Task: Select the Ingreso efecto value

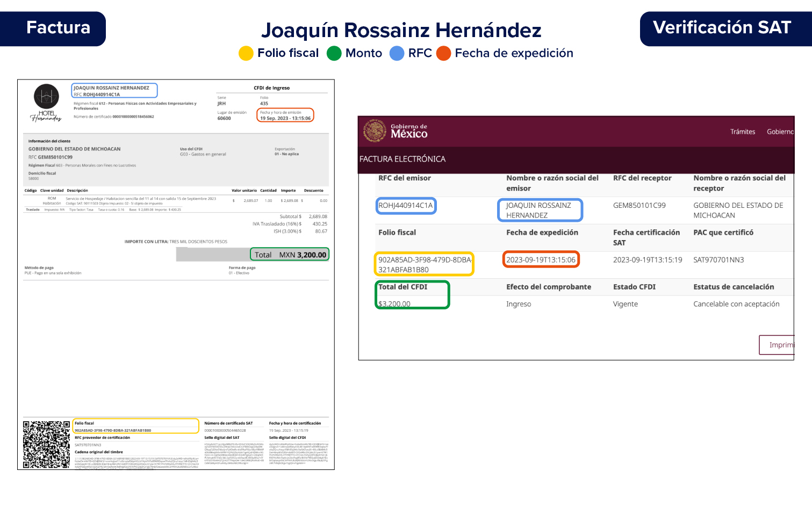Action: [x=519, y=303]
